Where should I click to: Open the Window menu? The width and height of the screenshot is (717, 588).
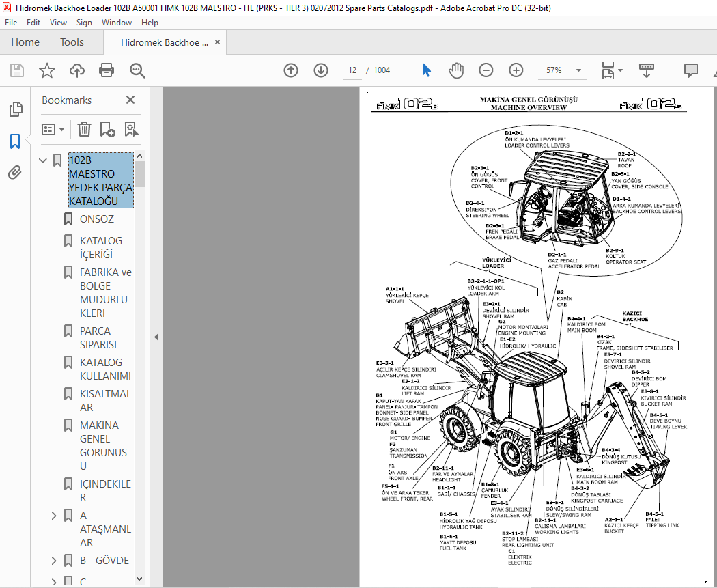(x=117, y=23)
